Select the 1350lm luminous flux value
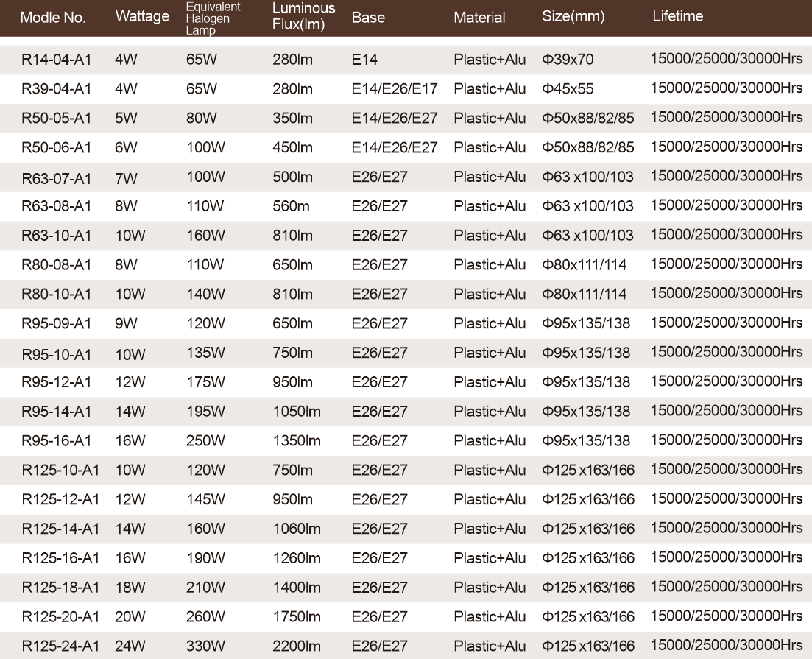The image size is (812, 659). tap(297, 441)
